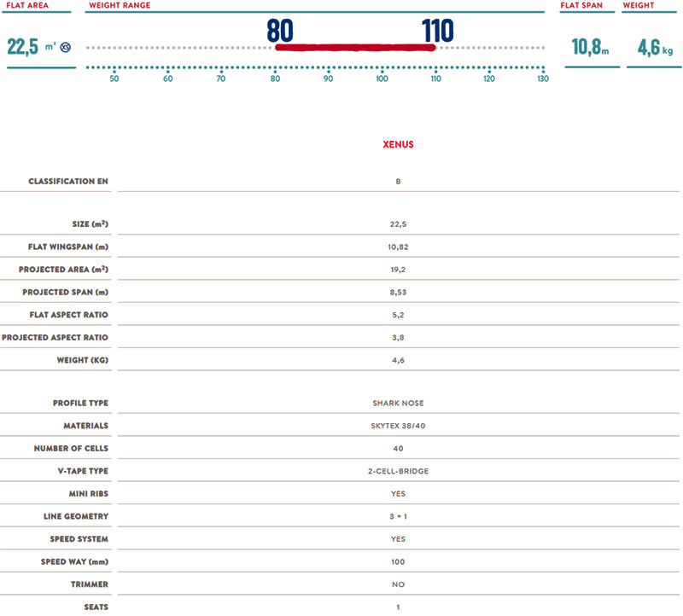Image resolution: width=683 pixels, height=616 pixels.
Task: Click the speed way value 100
Action: [398, 561]
